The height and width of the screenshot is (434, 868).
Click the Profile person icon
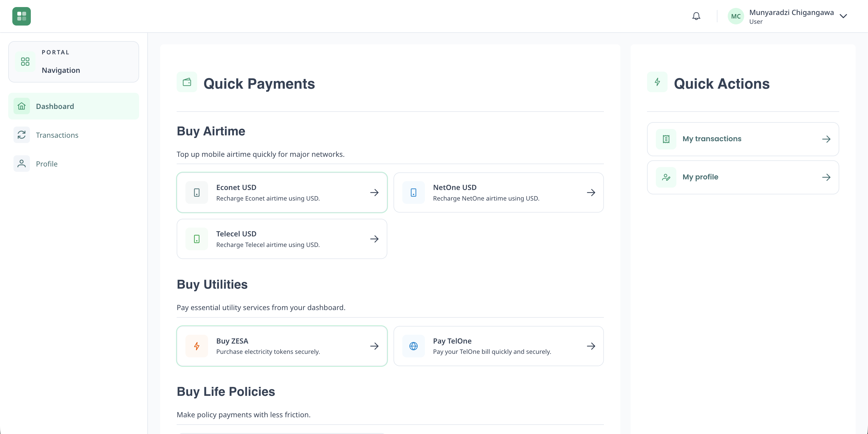21,164
